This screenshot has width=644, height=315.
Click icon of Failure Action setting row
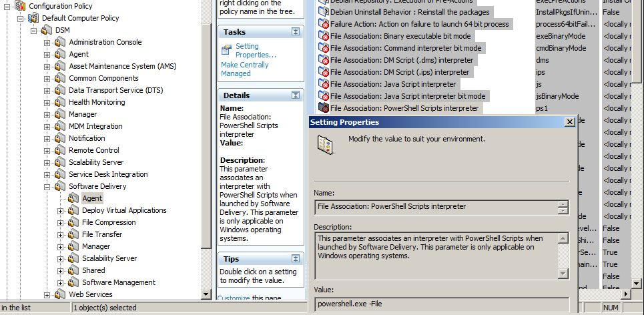(x=324, y=24)
